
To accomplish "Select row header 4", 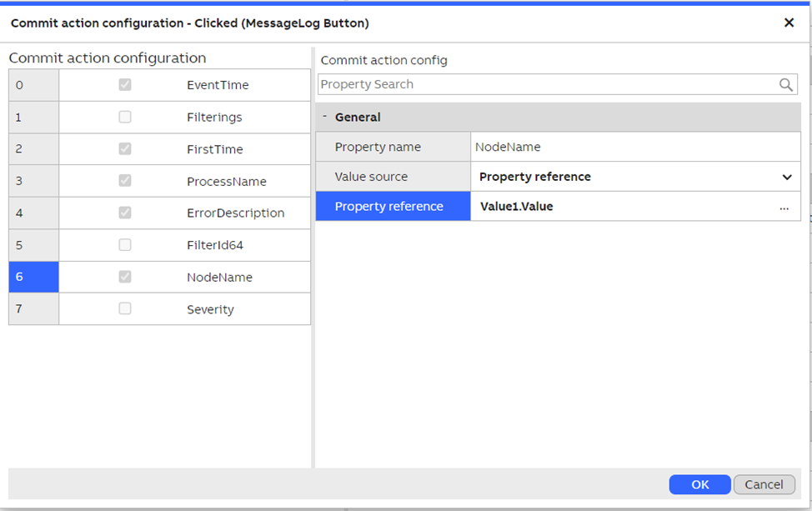I will click(33, 213).
